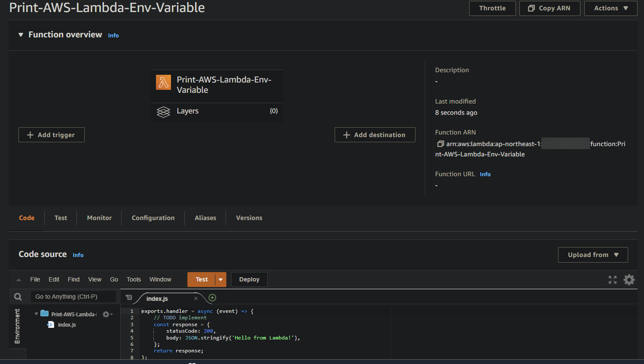Open Function overview Info link

113,35
